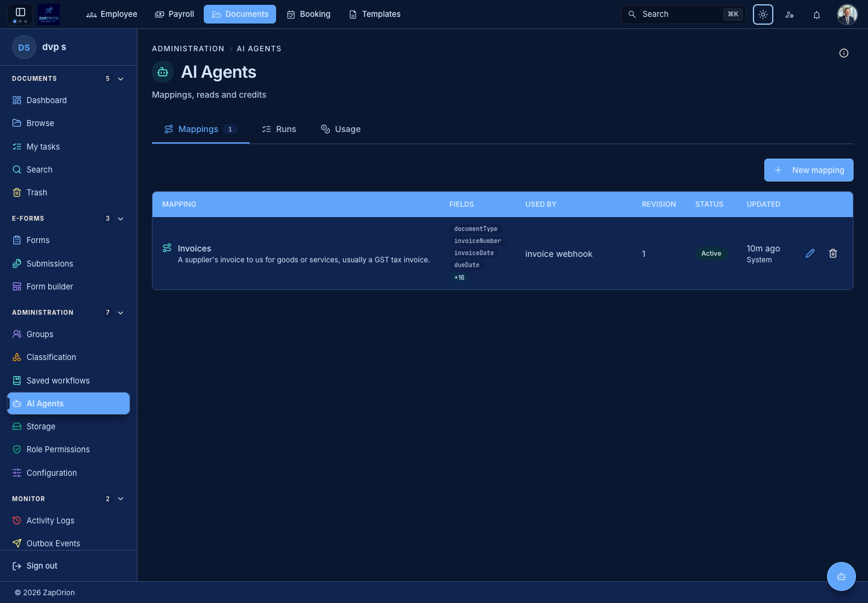
Task: Open Saved workflows in the sidebar
Action: pyautogui.click(x=68, y=380)
